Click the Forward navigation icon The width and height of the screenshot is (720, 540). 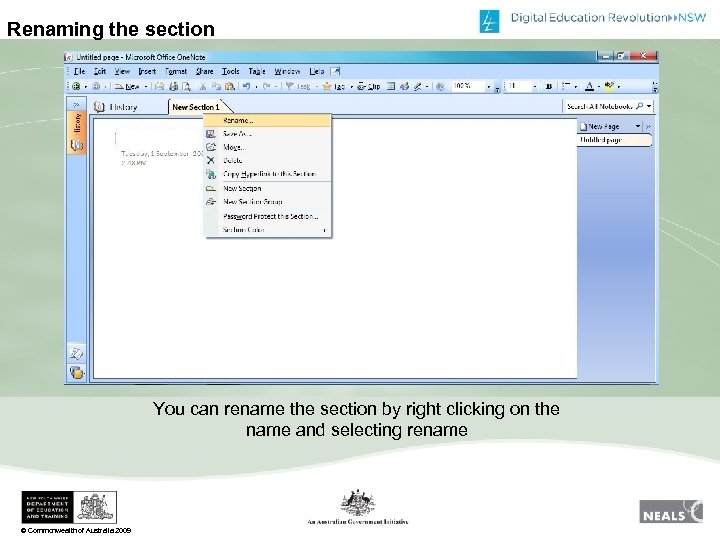pyautogui.click(x=96, y=86)
